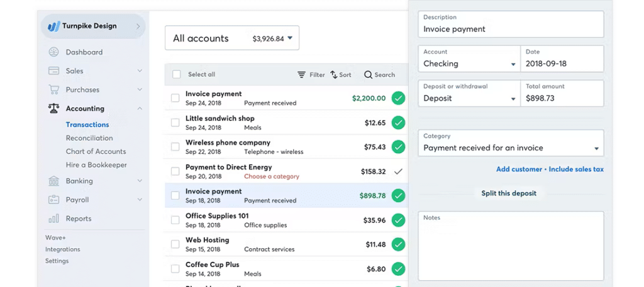644x287 pixels.
Task: Open the All accounts dropdown
Action: click(x=232, y=38)
